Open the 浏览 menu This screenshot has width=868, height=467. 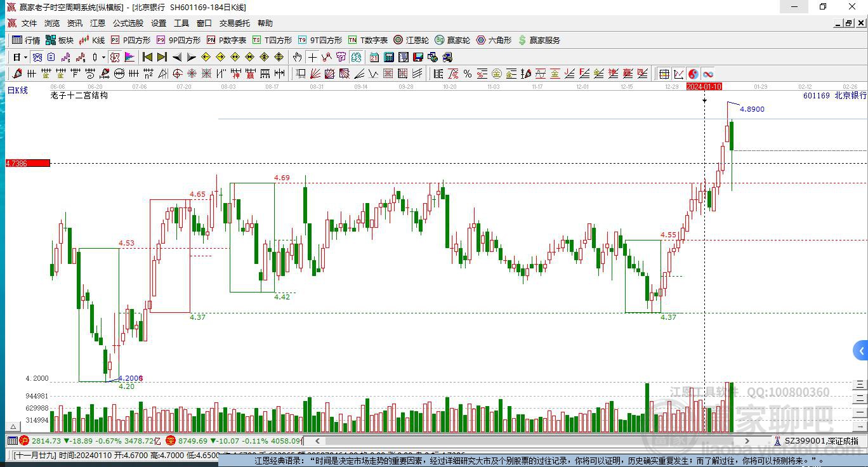52,23
